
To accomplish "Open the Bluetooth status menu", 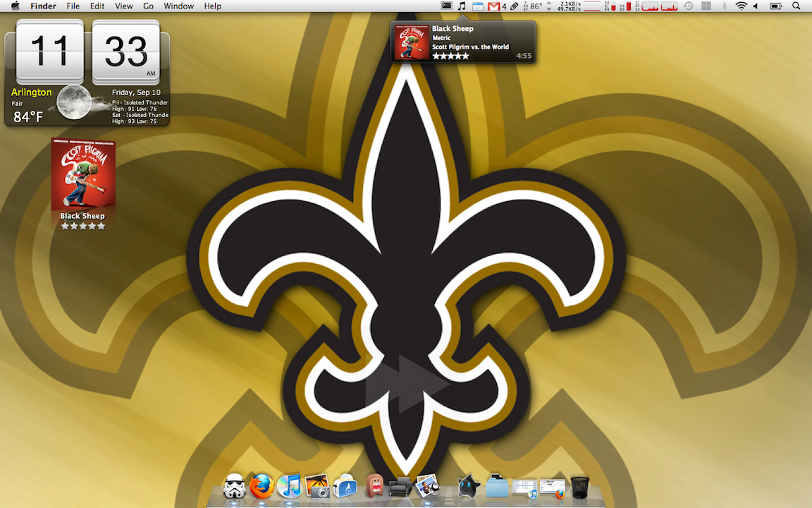I will point(724,6).
